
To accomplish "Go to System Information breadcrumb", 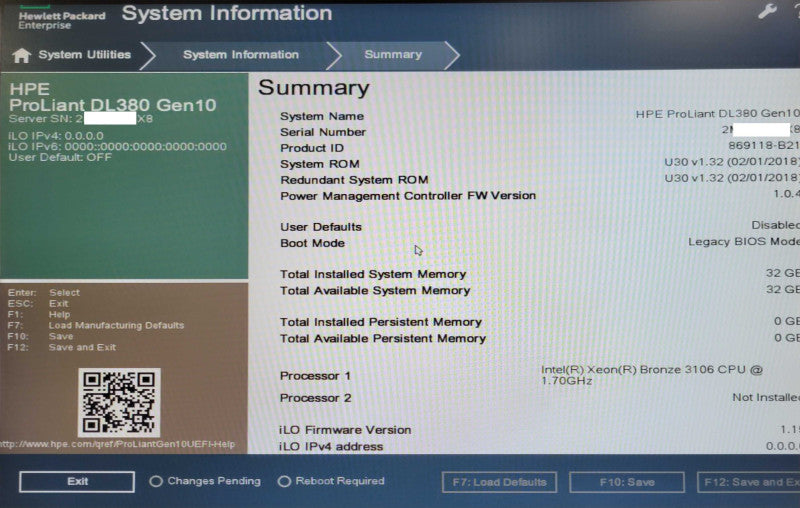I will pos(241,55).
